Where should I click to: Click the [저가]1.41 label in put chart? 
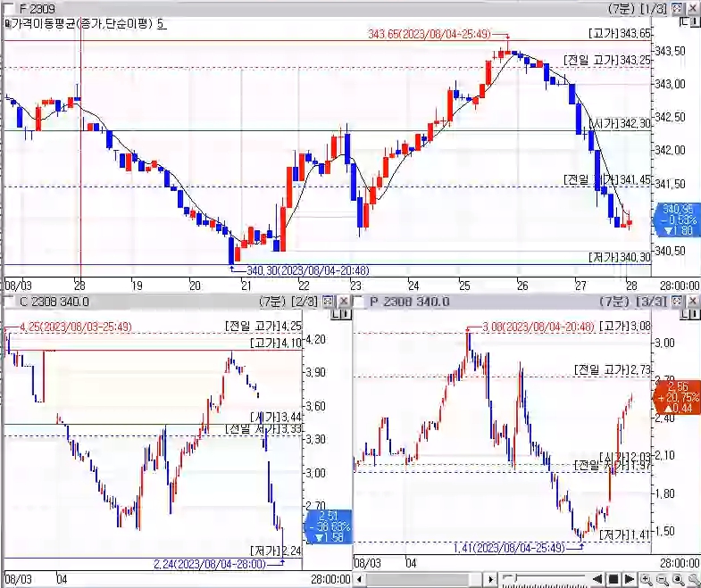coord(625,534)
